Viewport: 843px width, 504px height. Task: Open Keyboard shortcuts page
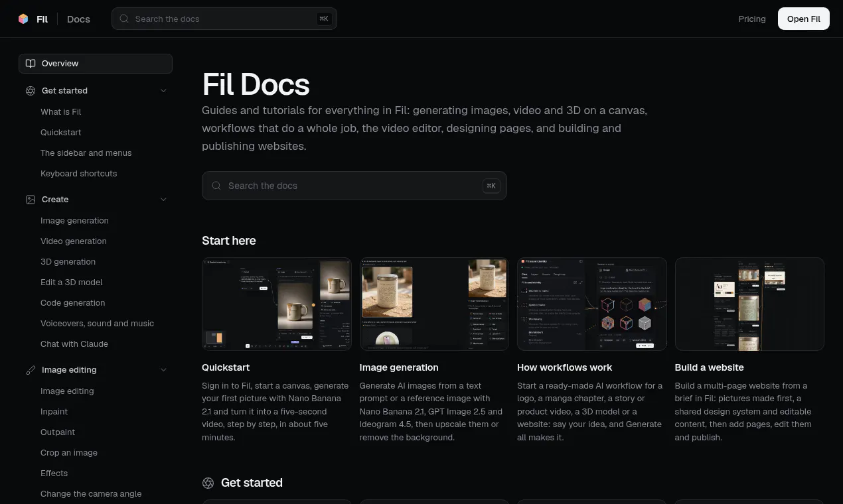(79, 174)
